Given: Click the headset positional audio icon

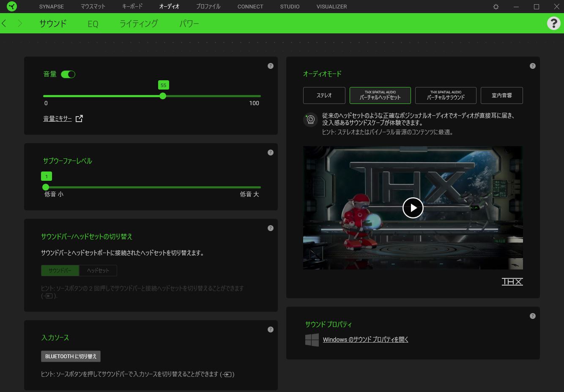Looking at the screenshot, I should pyautogui.click(x=310, y=120).
